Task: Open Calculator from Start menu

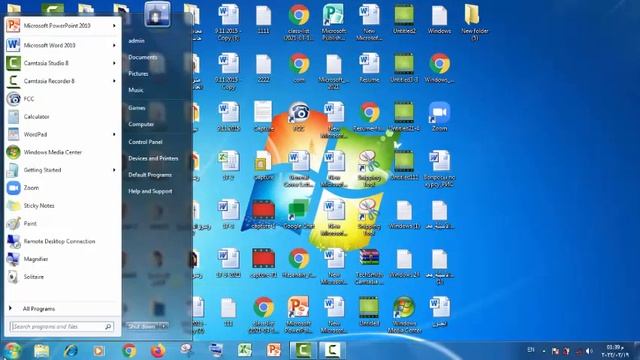Action: pyautogui.click(x=63, y=117)
